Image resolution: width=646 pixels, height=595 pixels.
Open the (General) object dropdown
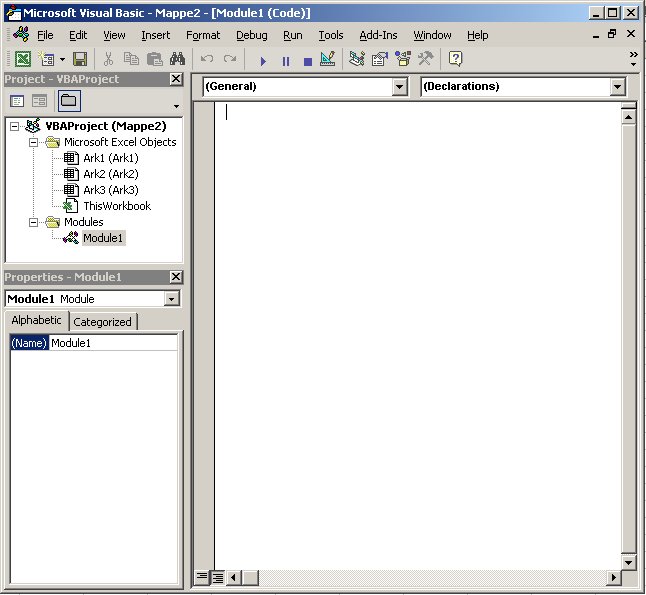click(x=400, y=87)
